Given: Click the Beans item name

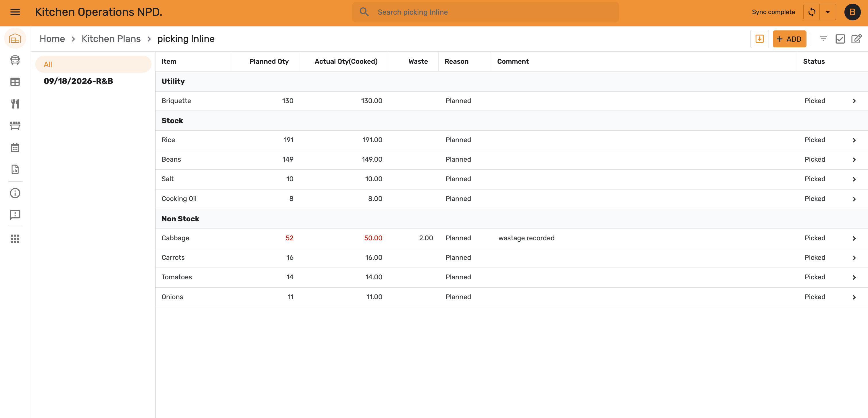Looking at the screenshot, I should 171,159.
